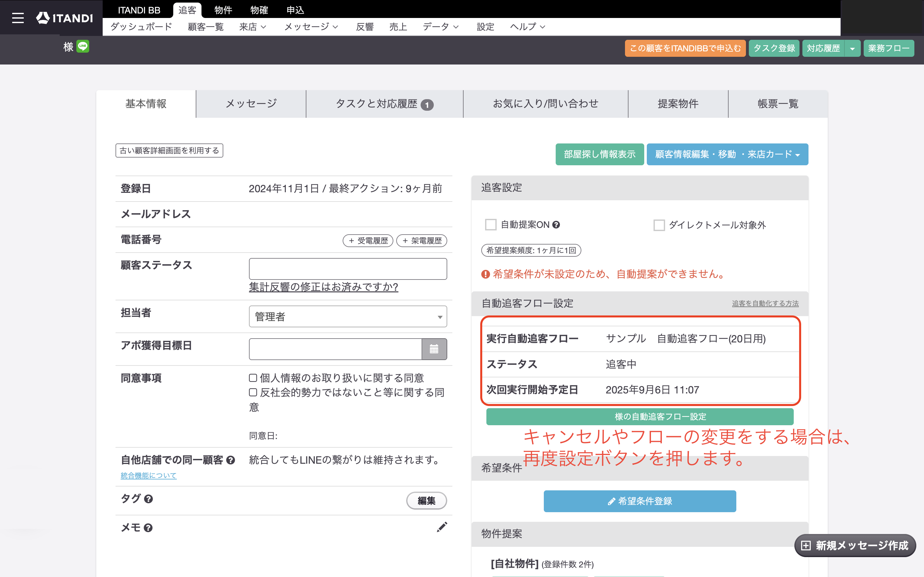Add a 架電履歴 entry
The height and width of the screenshot is (577, 924).
click(422, 241)
